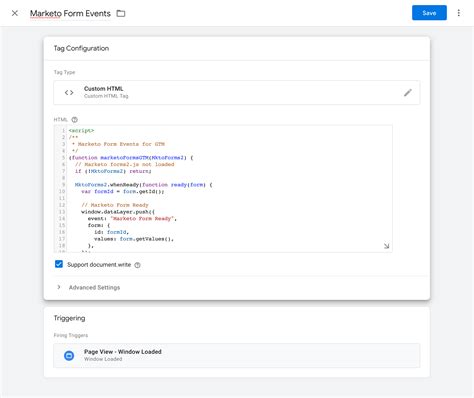This screenshot has height=398, width=474.
Task: Click the Window Loaded trigger icon
Action: pyautogui.click(x=69, y=356)
